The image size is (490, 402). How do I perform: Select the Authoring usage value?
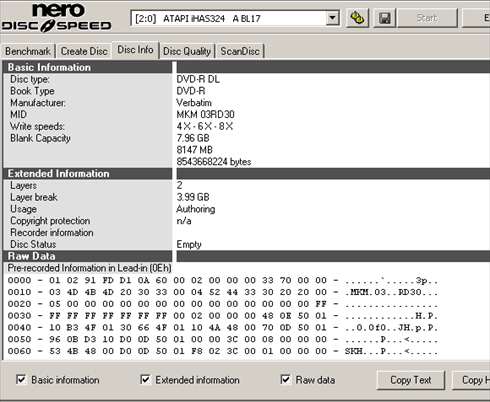pyautogui.click(x=196, y=209)
